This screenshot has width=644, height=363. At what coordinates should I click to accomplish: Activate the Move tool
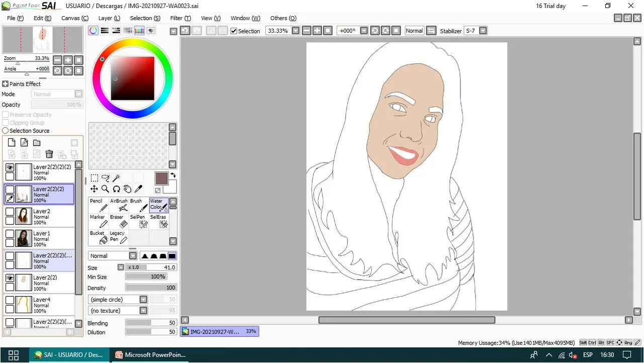(94, 189)
